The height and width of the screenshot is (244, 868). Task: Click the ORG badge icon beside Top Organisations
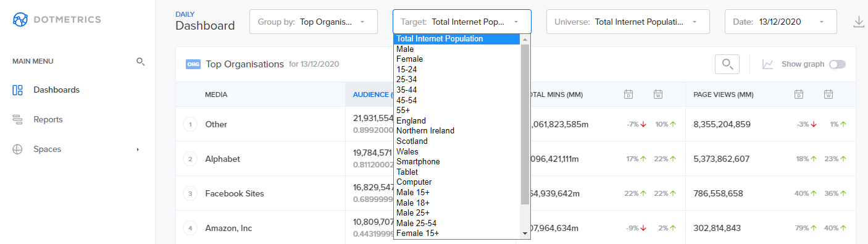(193, 64)
